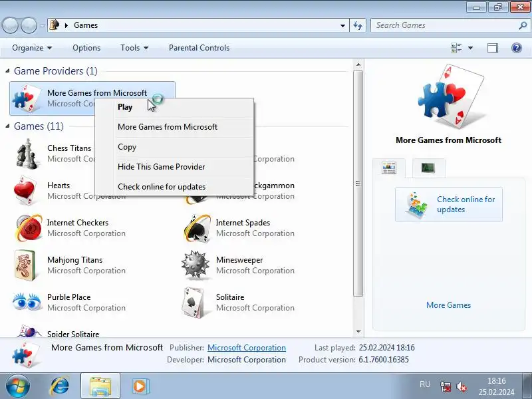This screenshot has height=399, width=532.
Task: Click the taskbar clock showing 18:16
Action: (x=496, y=386)
